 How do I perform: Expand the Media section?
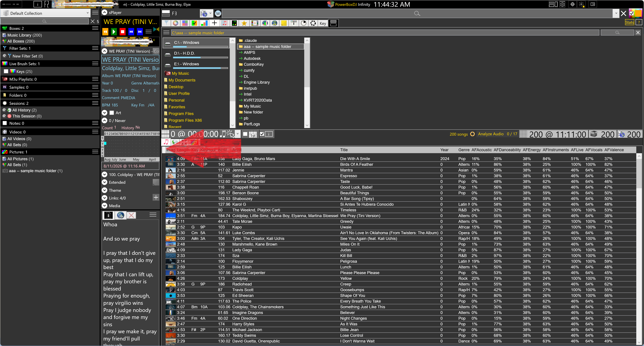click(104, 206)
